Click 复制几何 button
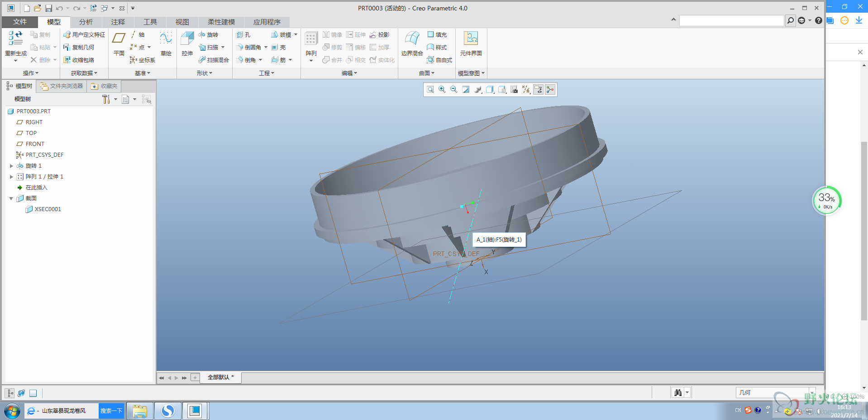The image size is (868, 420). tap(79, 47)
